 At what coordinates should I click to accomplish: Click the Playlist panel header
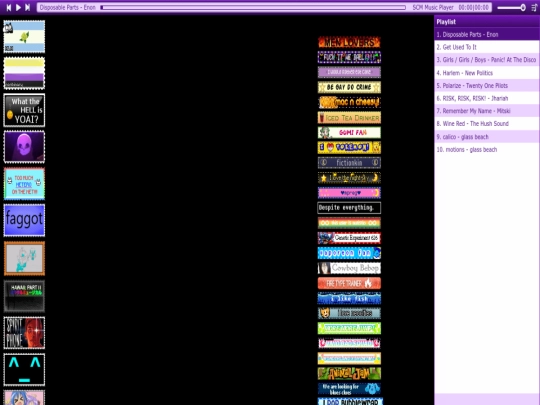(487, 22)
